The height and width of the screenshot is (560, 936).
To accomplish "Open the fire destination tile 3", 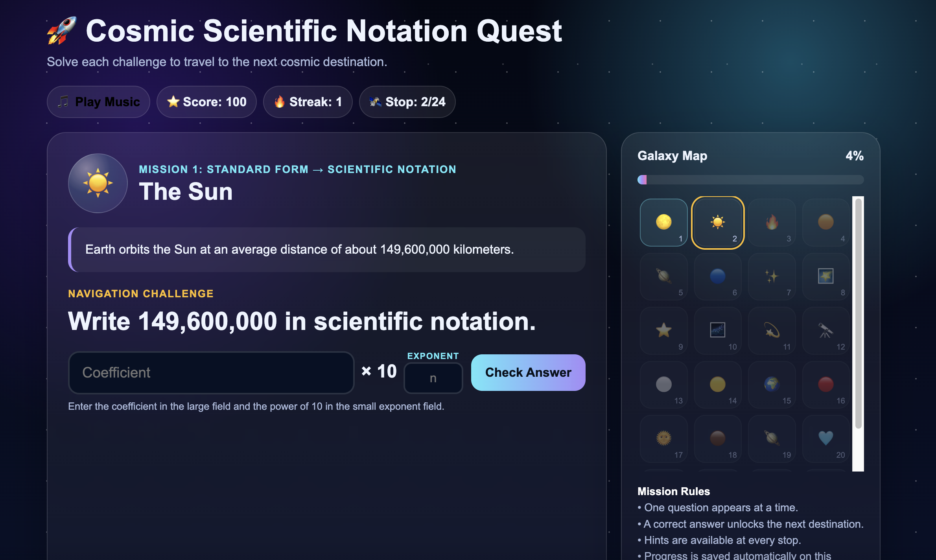I will 772,223.
